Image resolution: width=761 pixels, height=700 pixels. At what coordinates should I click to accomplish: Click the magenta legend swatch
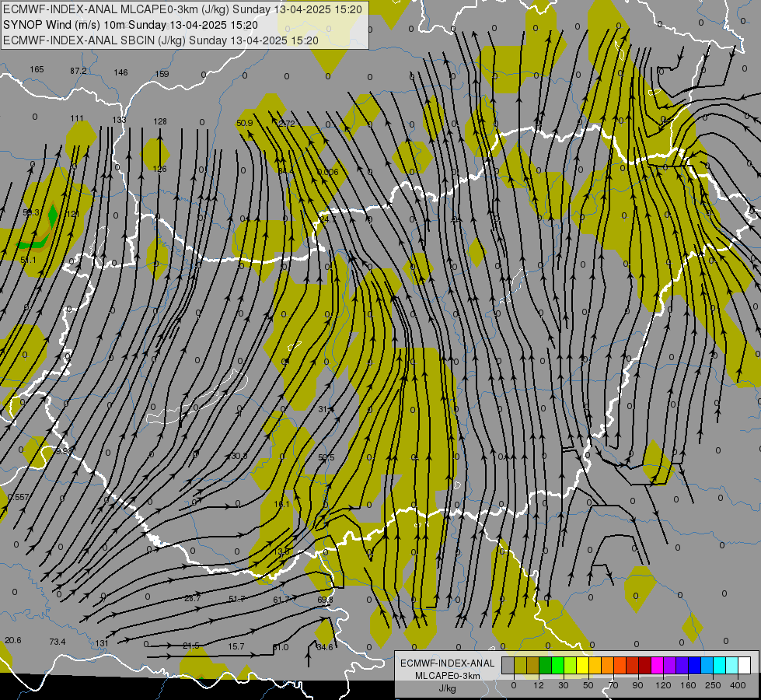coord(657,665)
